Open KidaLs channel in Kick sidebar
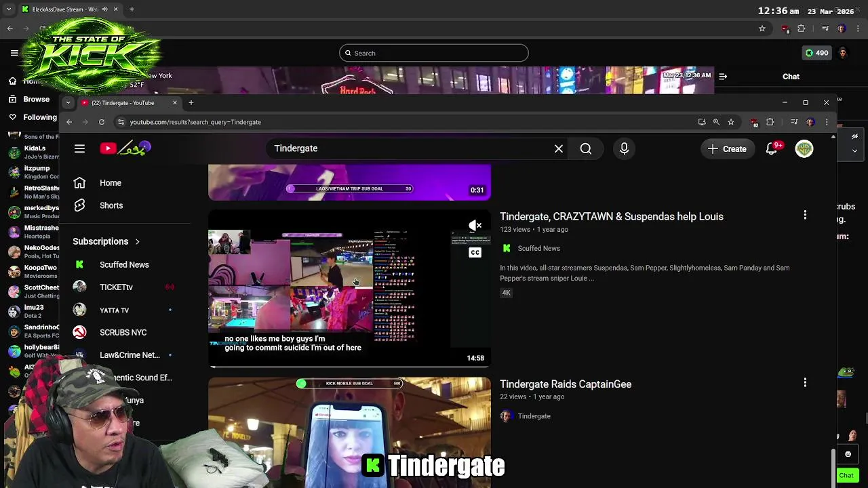This screenshot has height=488, width=868. coord(35,152)
